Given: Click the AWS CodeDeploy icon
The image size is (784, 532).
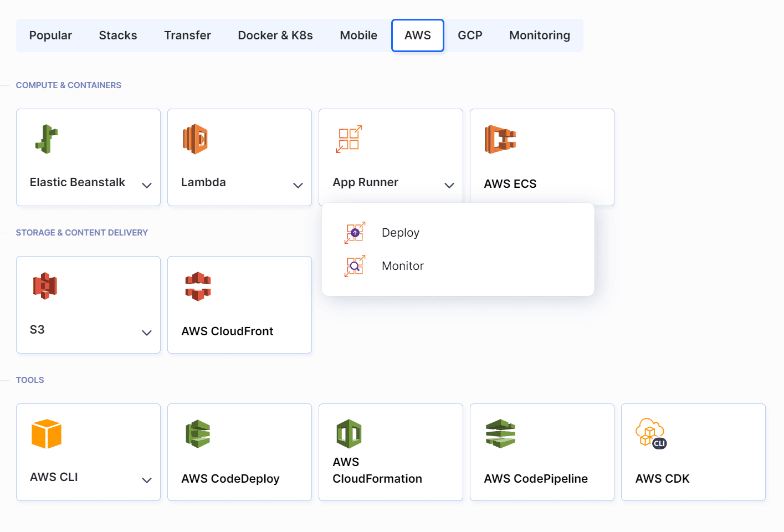Looking at the screenshot, I should [197, 433].
